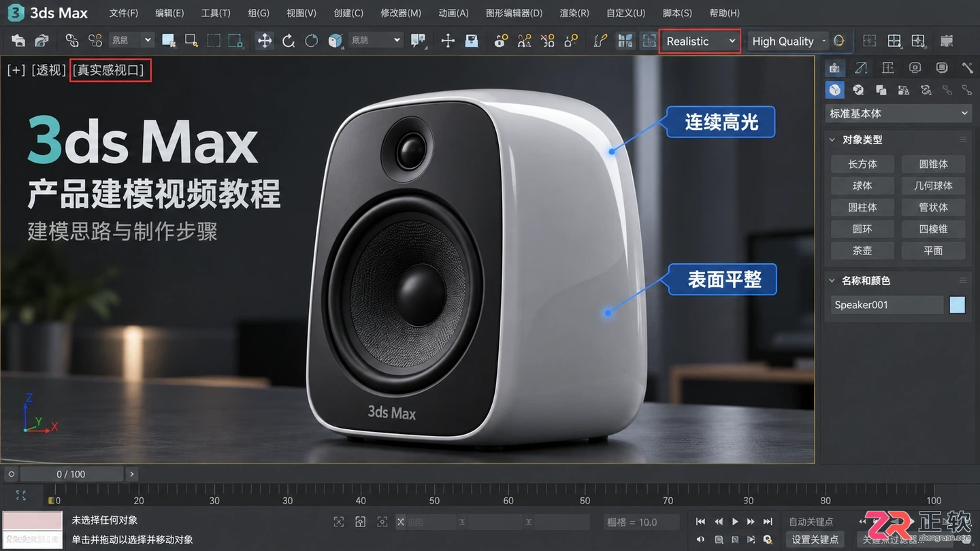Open the Utilities panel tab
980x551 pixels.
[x=967, y=67]
